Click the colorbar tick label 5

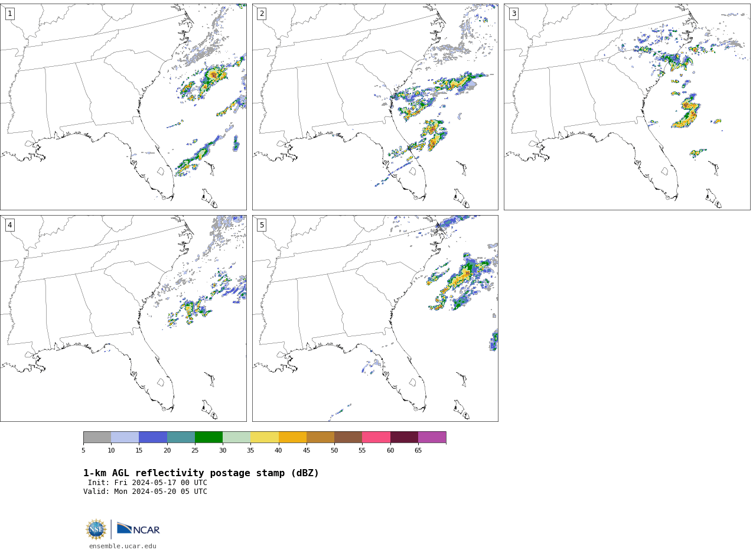[x=83, y=450]
